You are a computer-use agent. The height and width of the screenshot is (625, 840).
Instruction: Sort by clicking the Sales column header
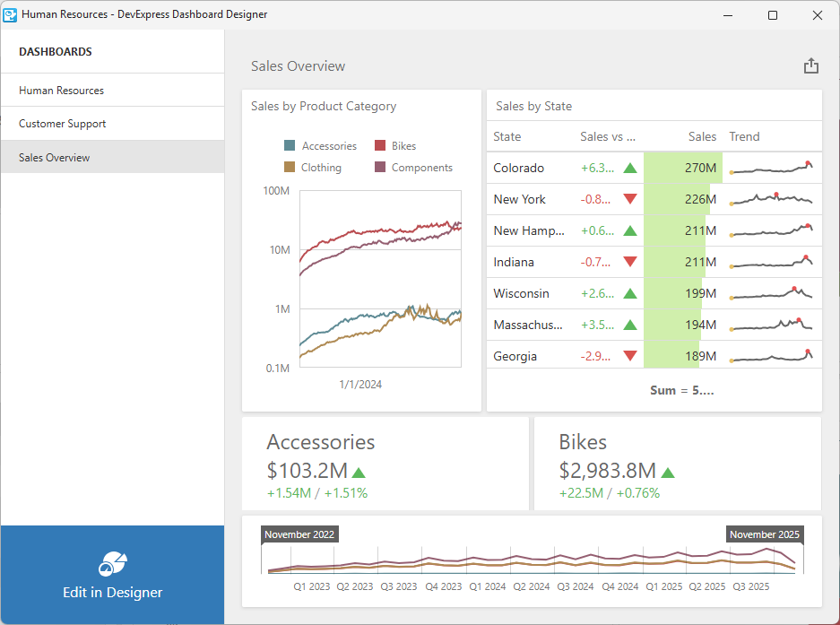click(702, 137)
